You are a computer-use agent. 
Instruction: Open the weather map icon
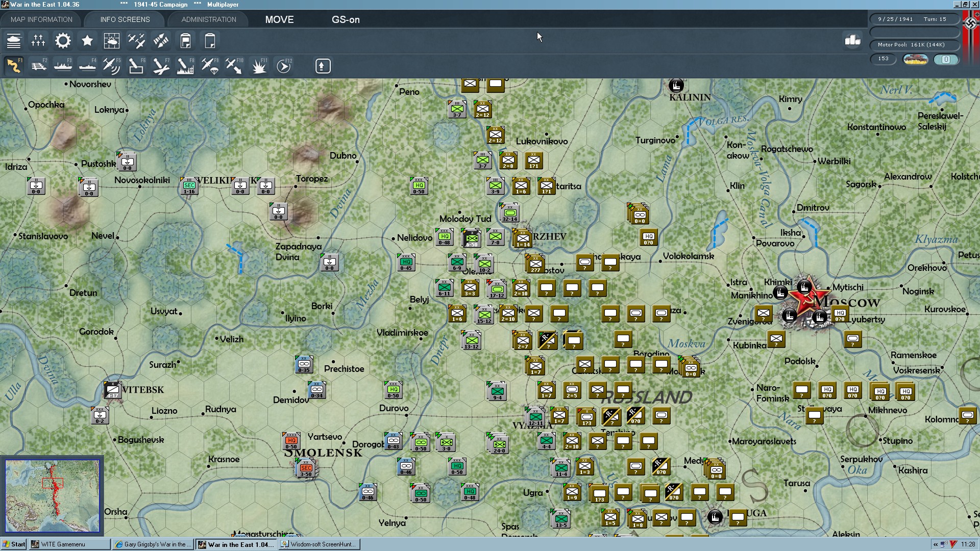pos(112,40)
